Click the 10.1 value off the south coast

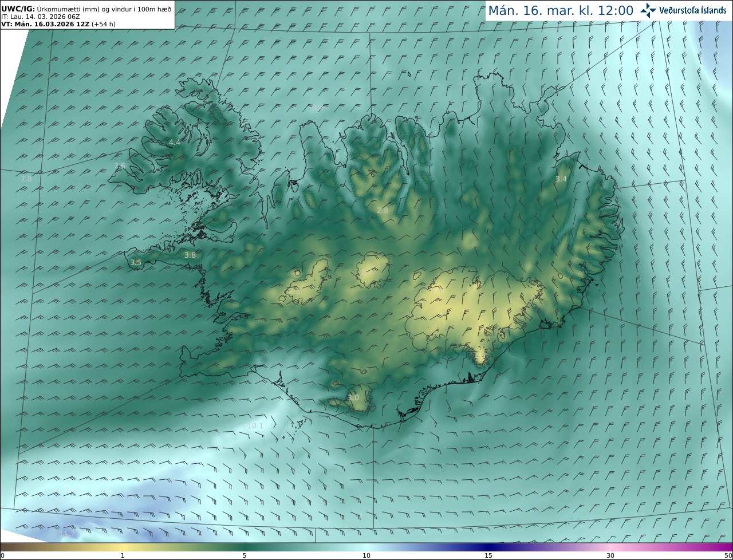255,425
